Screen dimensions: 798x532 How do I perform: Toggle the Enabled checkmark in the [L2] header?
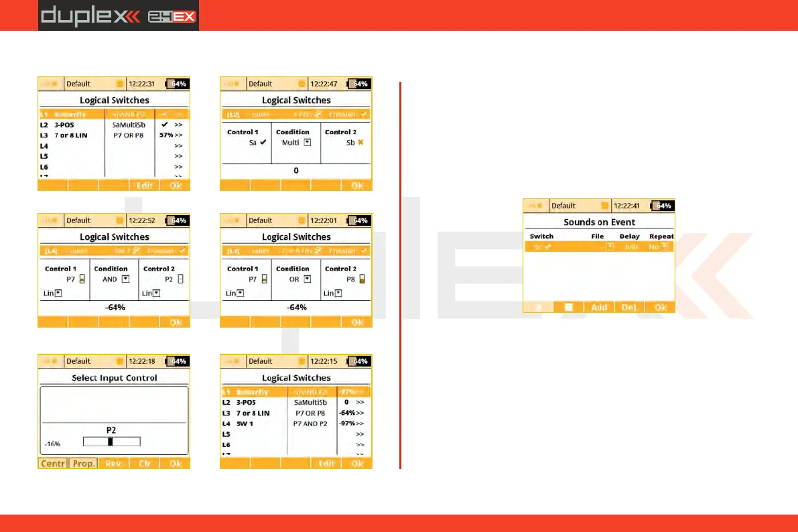coord(364,115)
